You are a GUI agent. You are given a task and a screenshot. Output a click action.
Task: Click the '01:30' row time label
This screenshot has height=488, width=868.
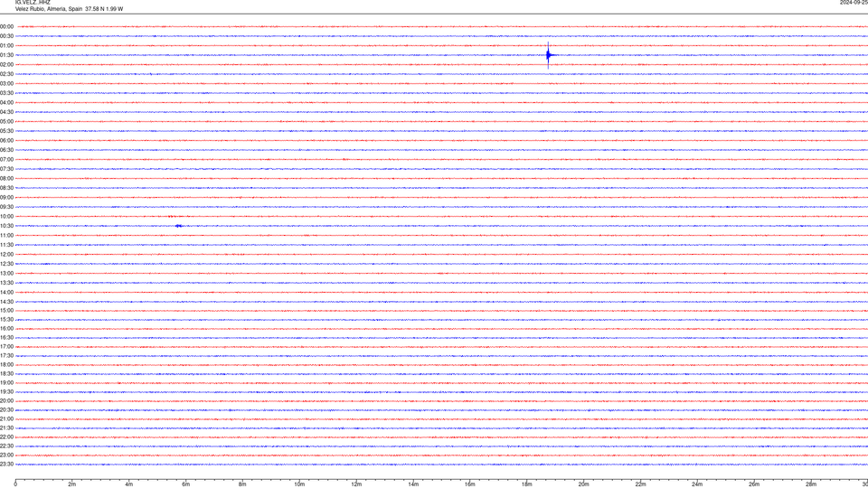[6, 55]
